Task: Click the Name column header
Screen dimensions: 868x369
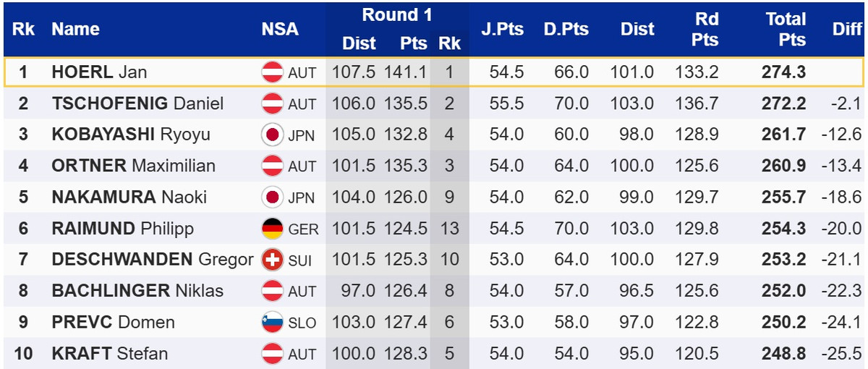Action: (x=76, y=30)
